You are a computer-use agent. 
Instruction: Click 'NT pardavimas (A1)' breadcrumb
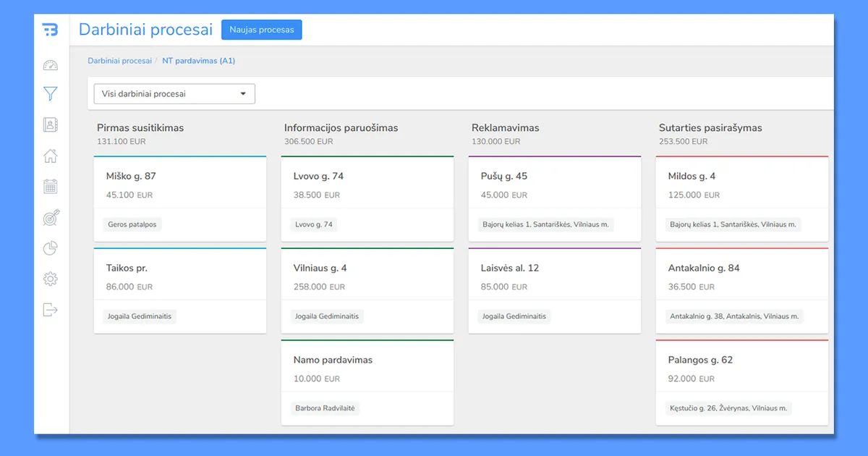pos(198,61)
